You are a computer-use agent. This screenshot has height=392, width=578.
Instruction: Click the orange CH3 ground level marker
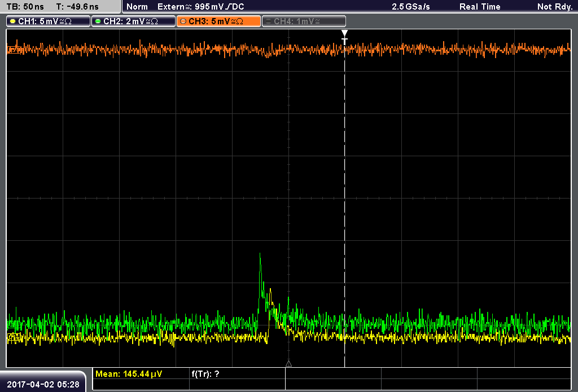(x=14, y=50)
